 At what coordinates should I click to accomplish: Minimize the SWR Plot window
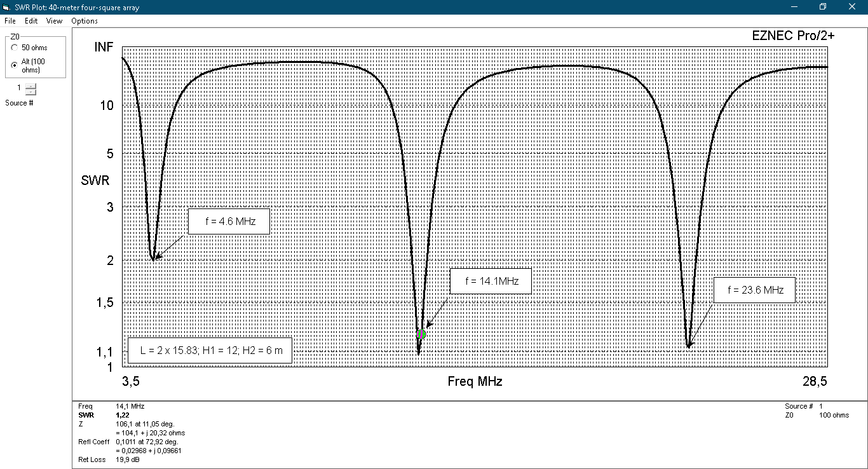click(x=794, y=7)
